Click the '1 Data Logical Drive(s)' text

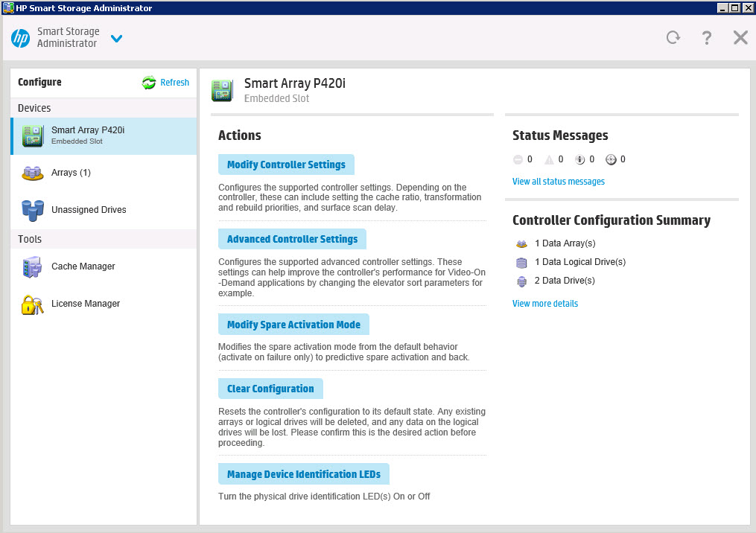click(580, 262)
